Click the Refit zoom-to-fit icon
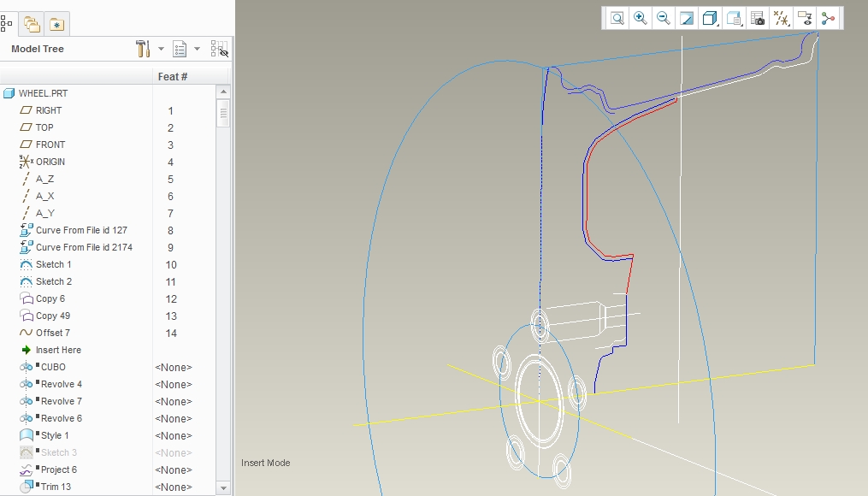Viewport: 868px width, 496px height. [x=617, y=18]
